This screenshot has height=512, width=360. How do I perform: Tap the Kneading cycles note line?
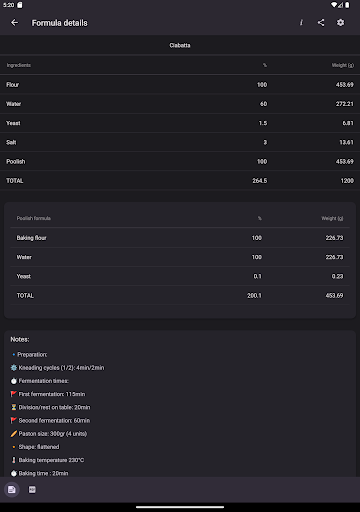tap(57, 368)
